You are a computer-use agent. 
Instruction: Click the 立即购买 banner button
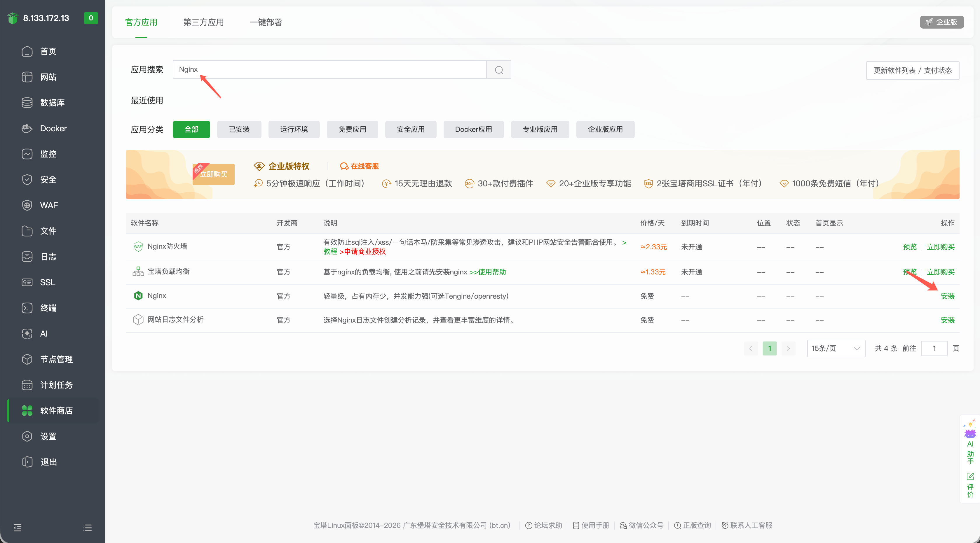213,174
